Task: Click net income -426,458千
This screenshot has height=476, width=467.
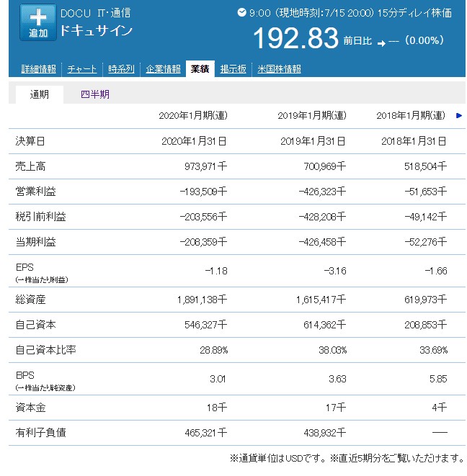Action: 322,242
